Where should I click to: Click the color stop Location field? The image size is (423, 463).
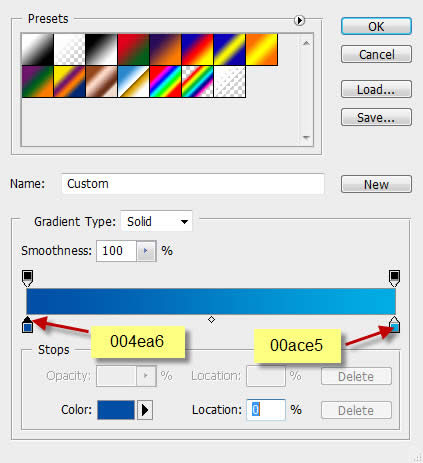(x=266, y=410)
